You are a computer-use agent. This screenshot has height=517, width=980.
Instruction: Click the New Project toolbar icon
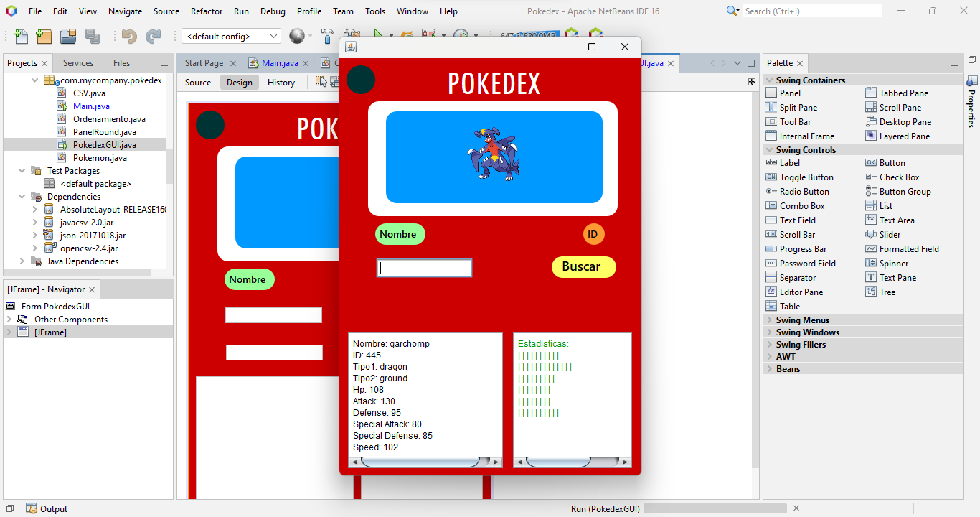point(44,37)
